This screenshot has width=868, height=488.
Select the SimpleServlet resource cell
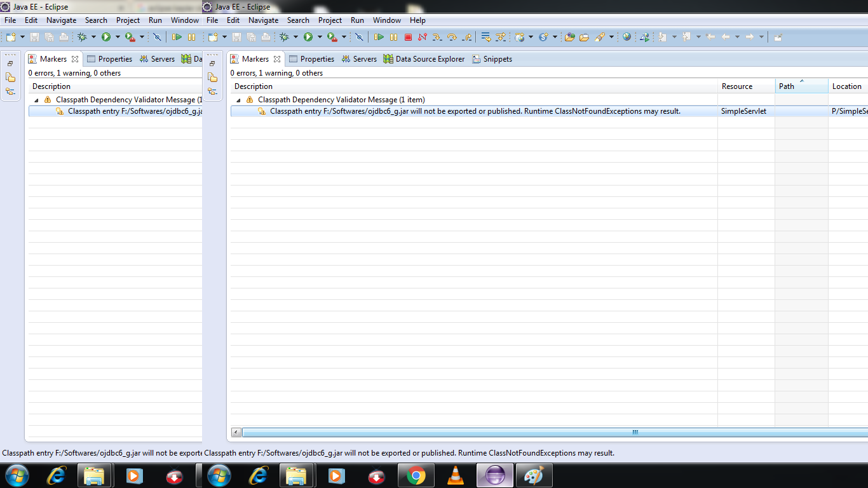(x=743, y=111)
